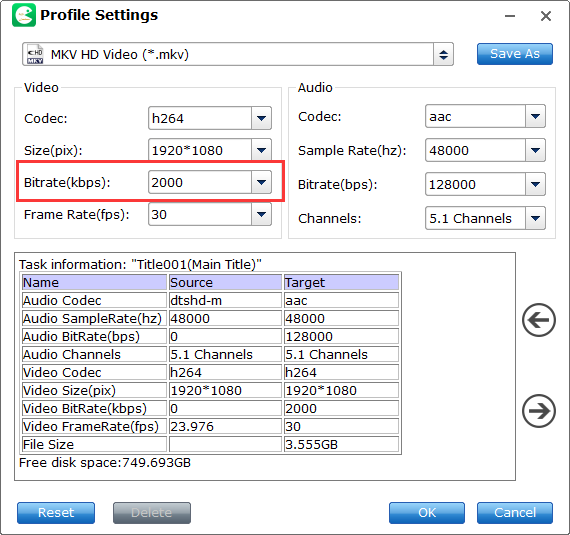Confirm settings with the OK button
The image size is (570, 535).
(x=427, y=513)
